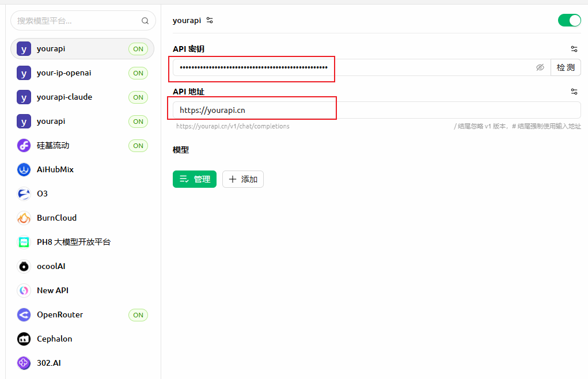
Task: Click the OpenRouter logo icon
Action: (24, 315)
